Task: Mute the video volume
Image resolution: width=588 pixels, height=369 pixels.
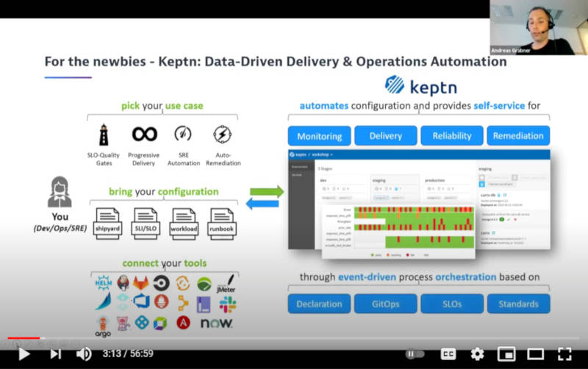Action: pyautogui.click(x=84, y=354)
